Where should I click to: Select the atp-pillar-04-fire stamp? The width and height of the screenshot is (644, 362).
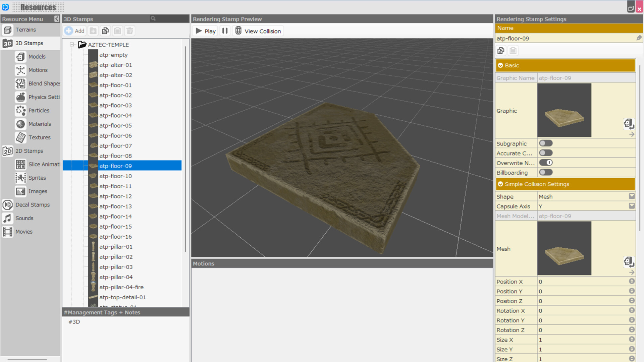click(x=121, y=287)
